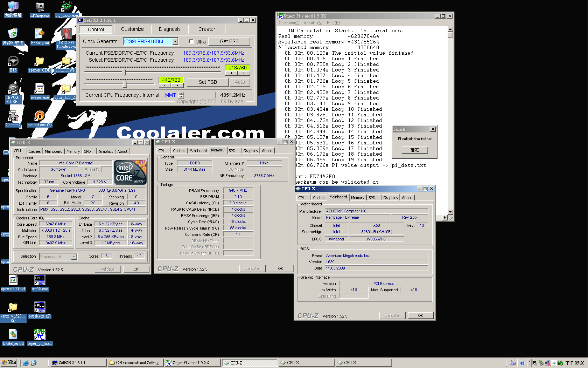The image size is (588, 368).
Task: Open the cpuz_152_2 folder icon
Action: point(65,91)
